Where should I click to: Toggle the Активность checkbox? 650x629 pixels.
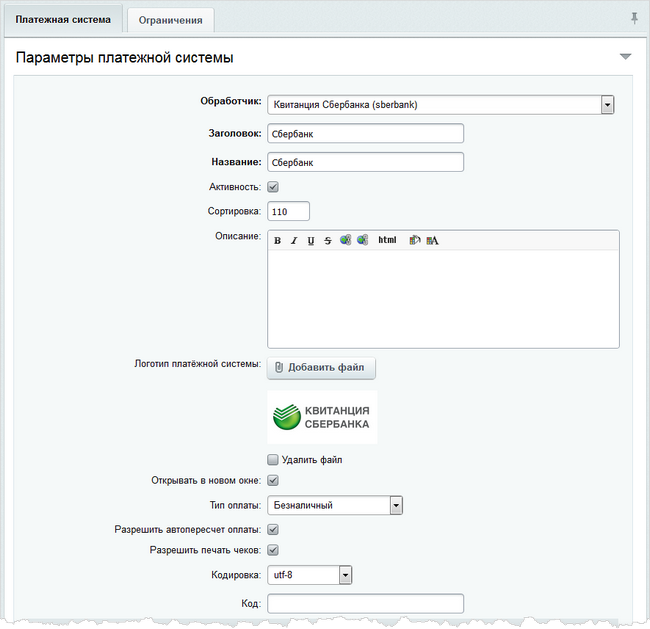pyautogui.click(x=273, y=187)
